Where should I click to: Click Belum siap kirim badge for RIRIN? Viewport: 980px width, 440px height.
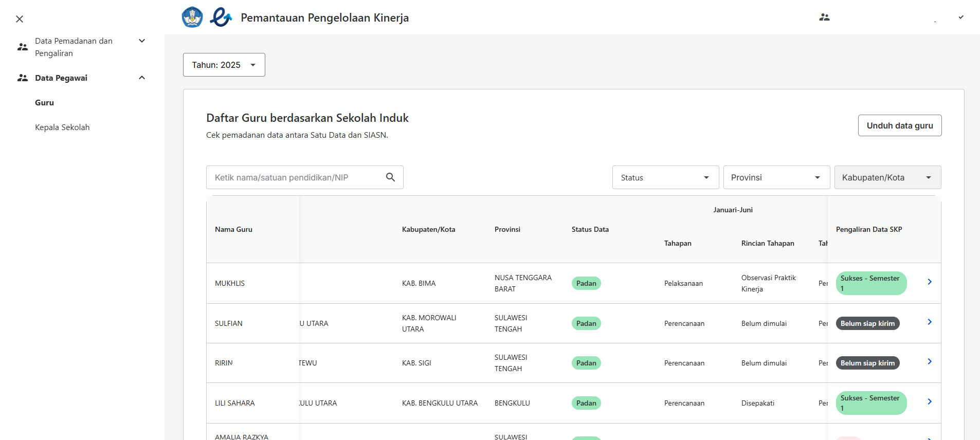[x=868, y=363]
